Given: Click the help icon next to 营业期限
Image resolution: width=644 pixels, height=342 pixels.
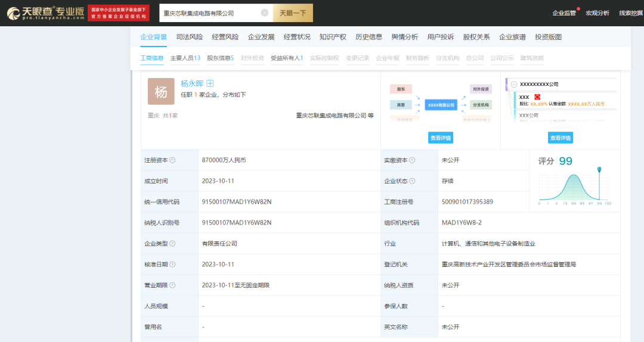Looking at the screenshot, I should coord(172,285).
